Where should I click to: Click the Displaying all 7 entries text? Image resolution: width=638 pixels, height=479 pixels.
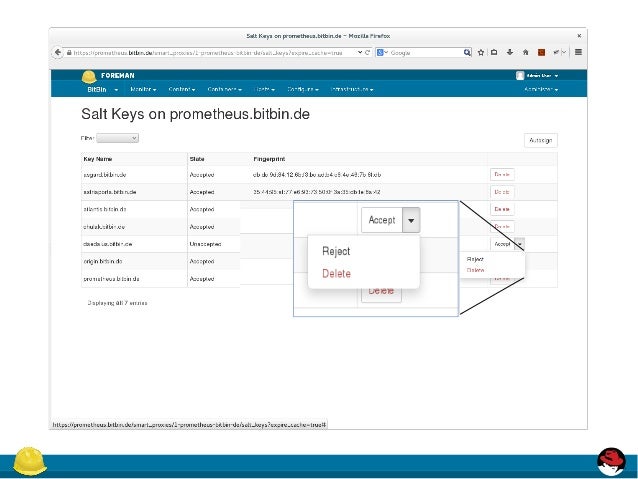pos(117,303)
